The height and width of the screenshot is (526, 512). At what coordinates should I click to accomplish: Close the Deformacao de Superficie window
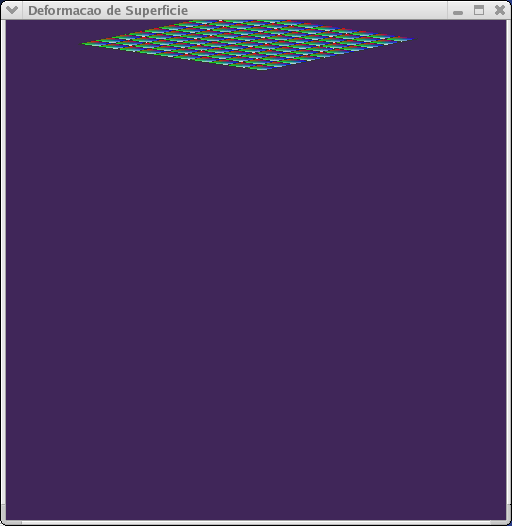(x=500, y=10)
